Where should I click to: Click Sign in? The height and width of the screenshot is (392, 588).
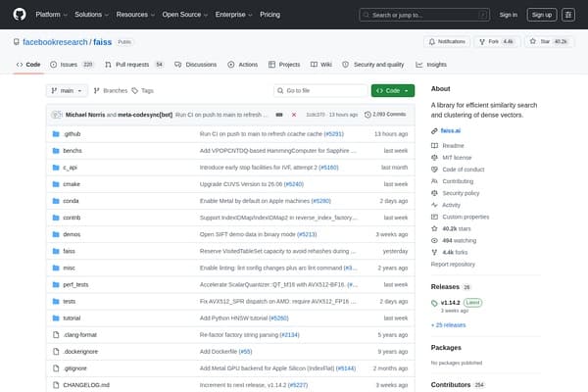tap(508, 15)
